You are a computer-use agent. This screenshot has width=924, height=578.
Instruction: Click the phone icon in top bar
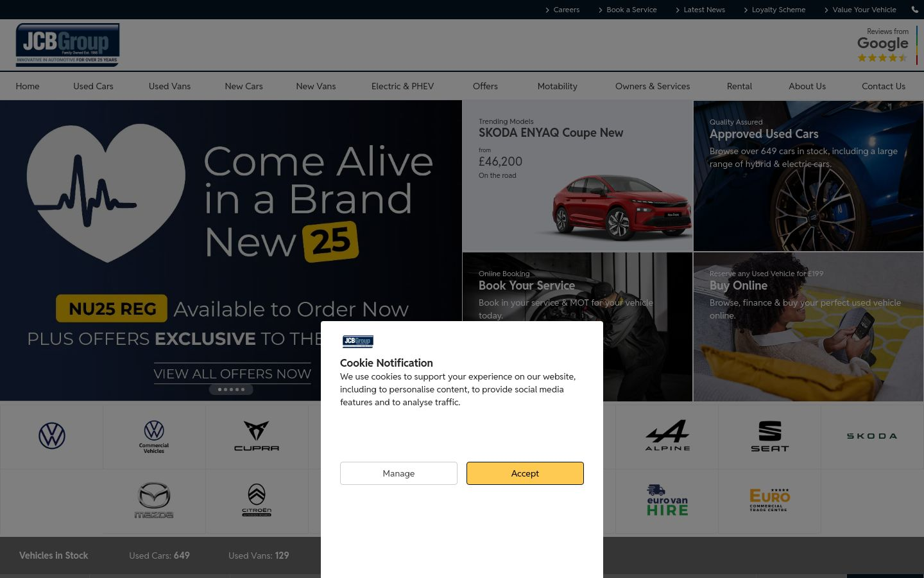coord(915,10)
